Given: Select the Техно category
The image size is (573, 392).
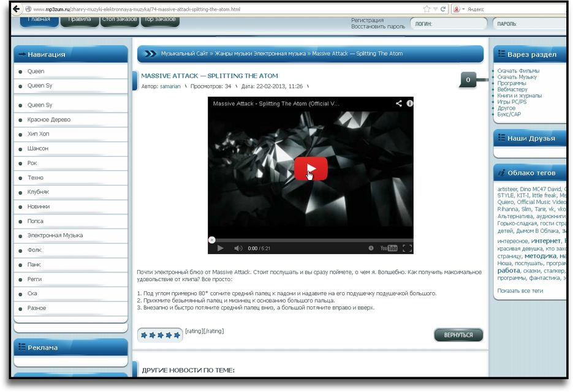Looking at the screenshot, I should coord(35,178).
